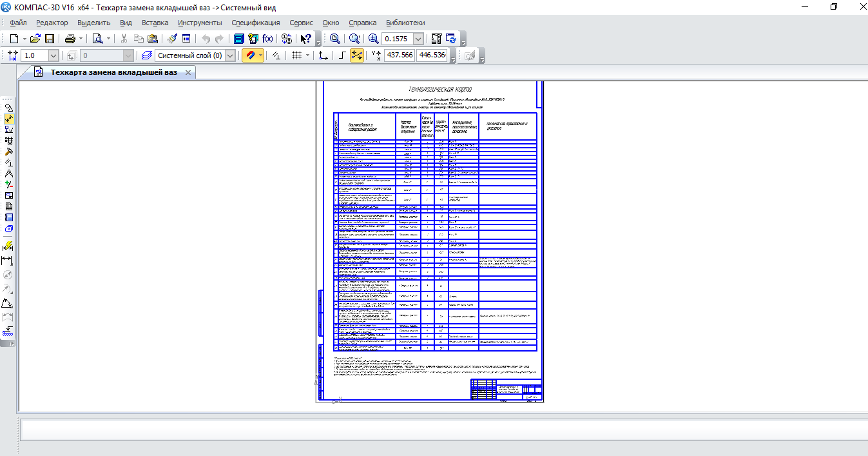Select the auto-dimension lightning icon
The width and height of the screenshot is (868, 456).
tap(8, 246)
